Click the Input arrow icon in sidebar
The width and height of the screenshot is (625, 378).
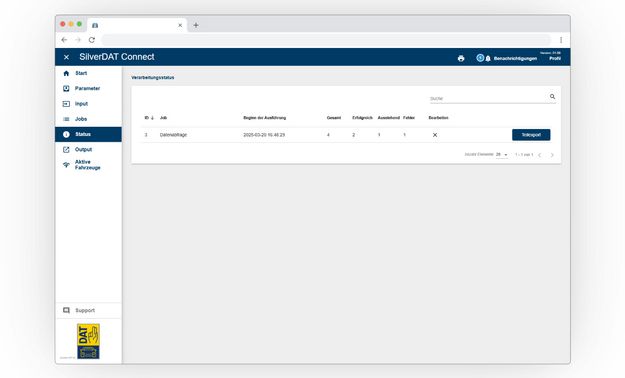pyautogui.click(x=66, y=104)
